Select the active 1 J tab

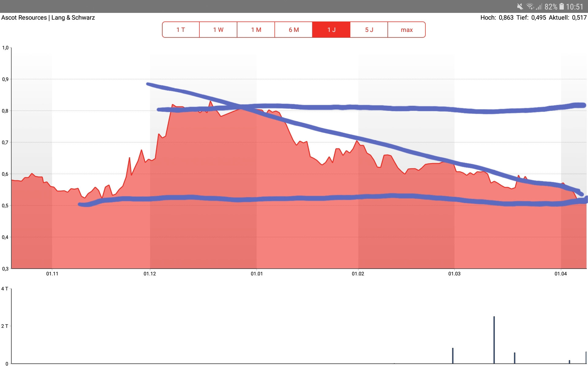(331, 30)
